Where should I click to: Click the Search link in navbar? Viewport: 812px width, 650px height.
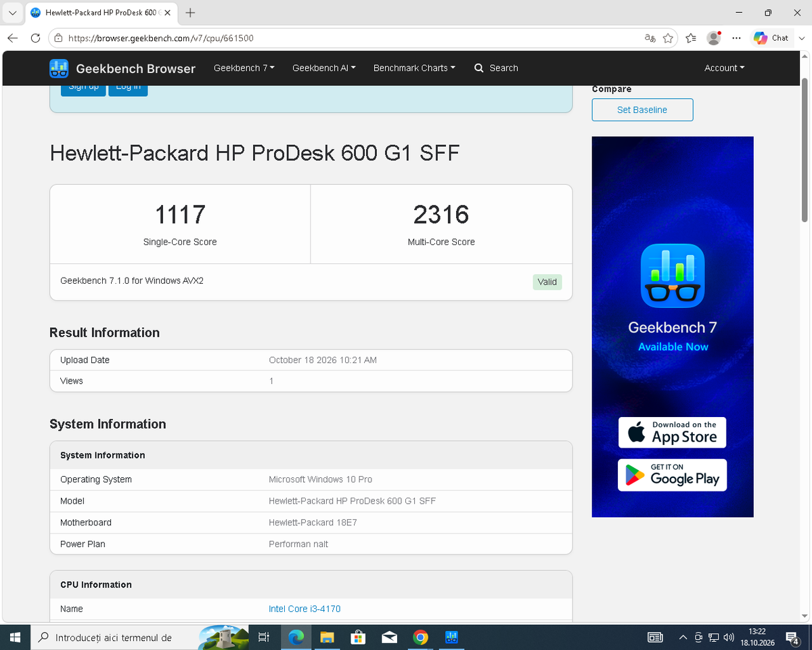click(497, 68)
